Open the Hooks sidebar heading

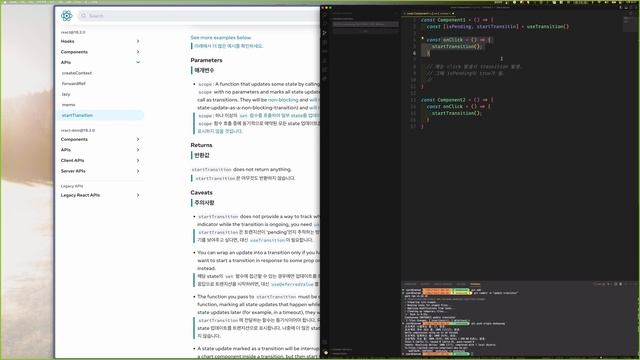click(67, 41)
